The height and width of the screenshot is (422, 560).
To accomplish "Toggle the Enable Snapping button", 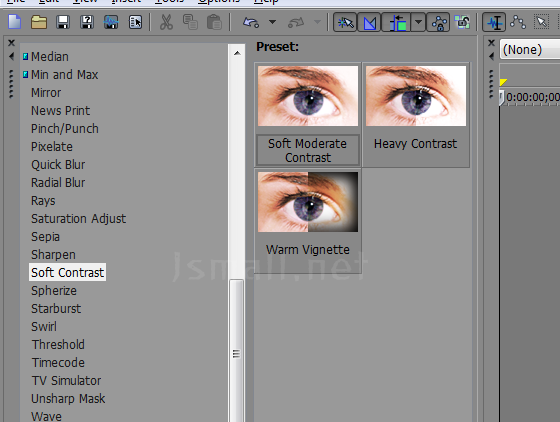I will pos(345,22).
